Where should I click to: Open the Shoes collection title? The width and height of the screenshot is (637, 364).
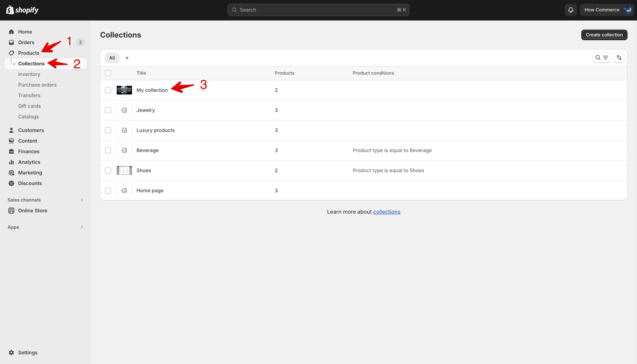[144, 170]
